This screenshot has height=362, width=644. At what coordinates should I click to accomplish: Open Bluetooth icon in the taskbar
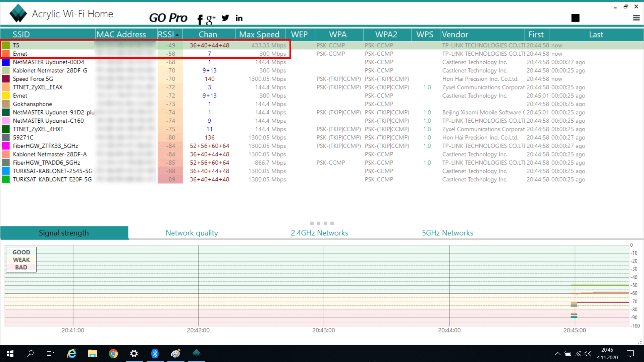coord(155,353)
